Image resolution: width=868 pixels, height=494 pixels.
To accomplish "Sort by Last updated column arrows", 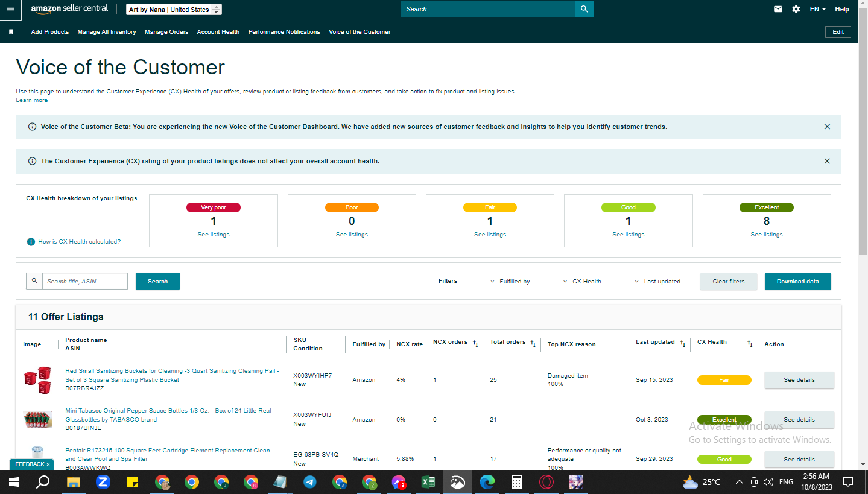I will [x=683, y=344].
